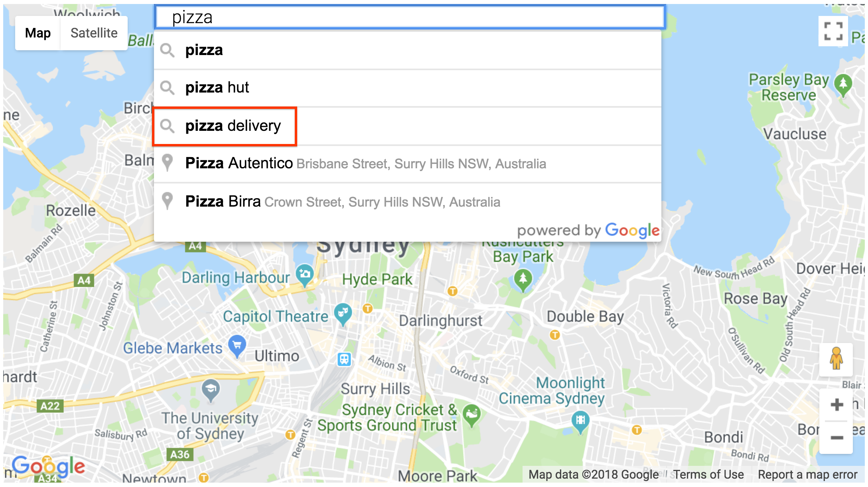This screenshot has width=868, height=487.
Task: Select the search icon in autocomplete
Action: (x=169, y=125)
